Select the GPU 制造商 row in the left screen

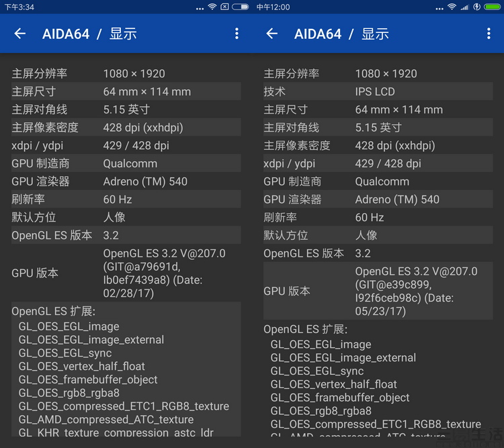point(126,163)
